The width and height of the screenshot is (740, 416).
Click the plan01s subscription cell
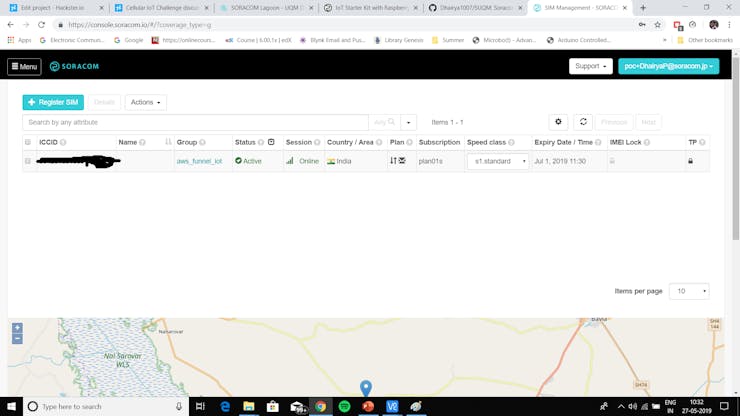(431, 161)
